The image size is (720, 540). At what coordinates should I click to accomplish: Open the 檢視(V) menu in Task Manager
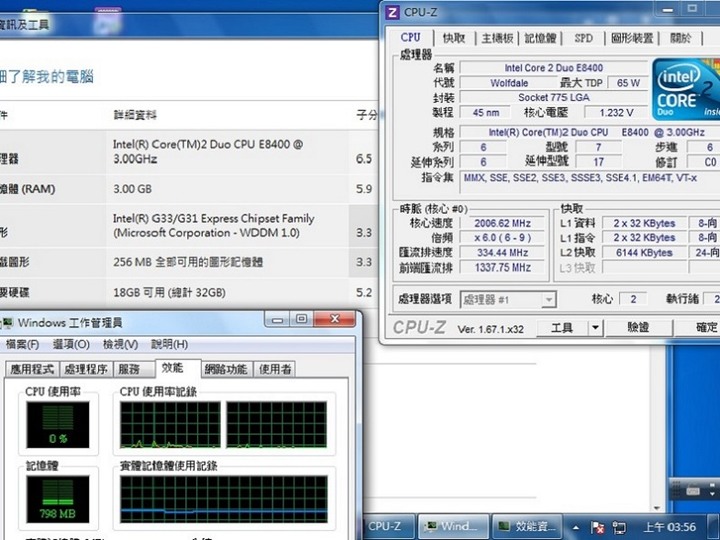120,344
